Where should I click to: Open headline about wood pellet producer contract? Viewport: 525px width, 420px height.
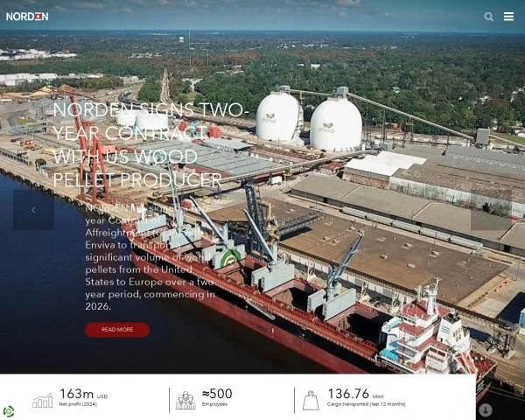tap(150, 144)
